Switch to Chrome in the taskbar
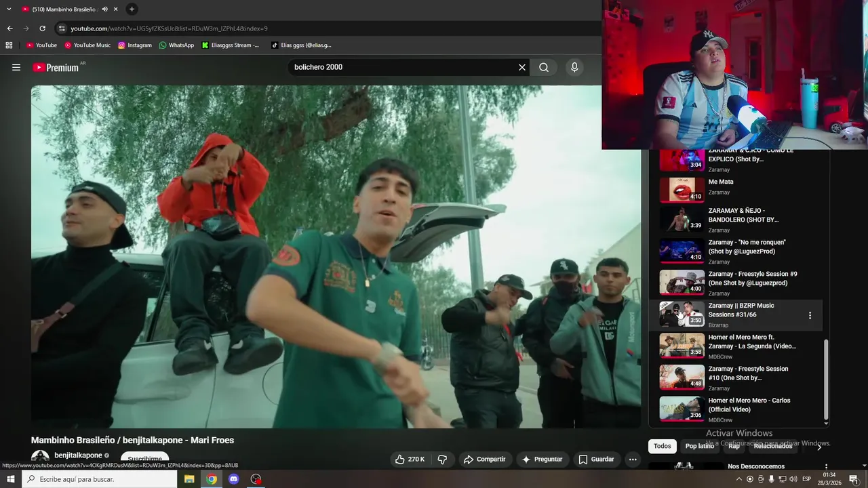Screen dimensions: 868x488 (212, 479)
